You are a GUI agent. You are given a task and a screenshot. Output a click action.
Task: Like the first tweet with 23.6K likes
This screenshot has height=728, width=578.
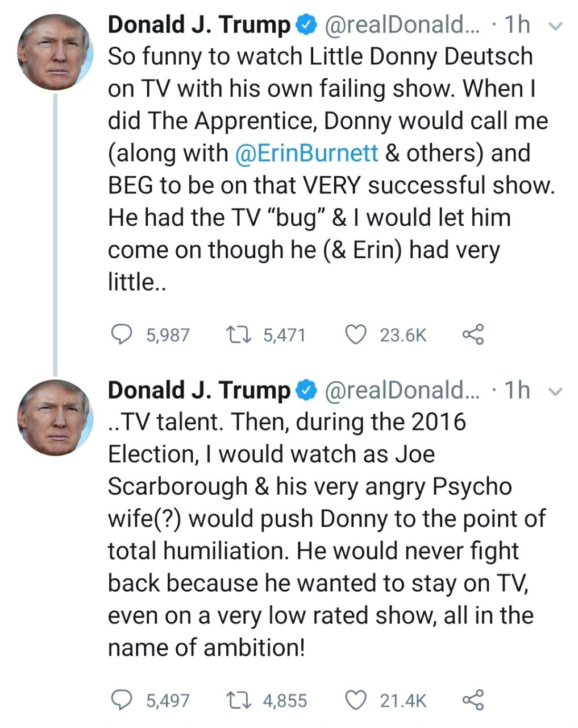pyautogui.click(x=356, y=335)
